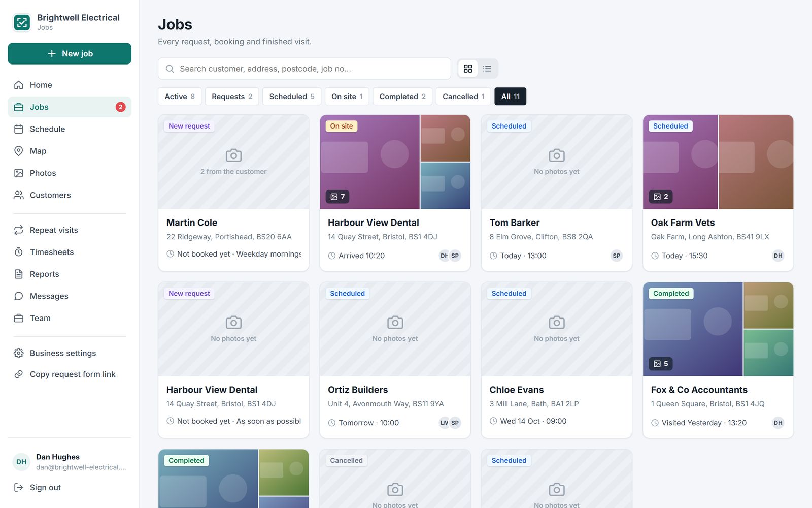Switch to list view layout

pos(487,69)
